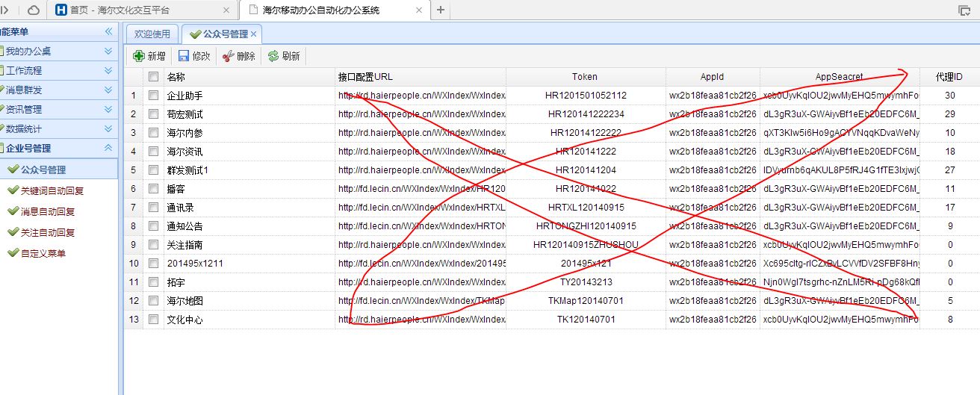The height and width of the screenshot is (395, 980).
Task: Click the browser cloud icon
Action: click(x=34, y=10)
